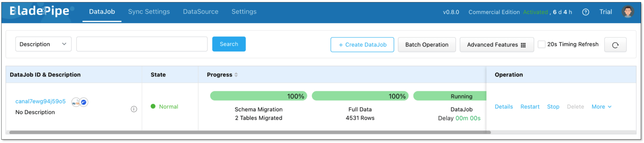Click the MySQL source database icon
Screen dimensions: 644x143
point(76,102)
